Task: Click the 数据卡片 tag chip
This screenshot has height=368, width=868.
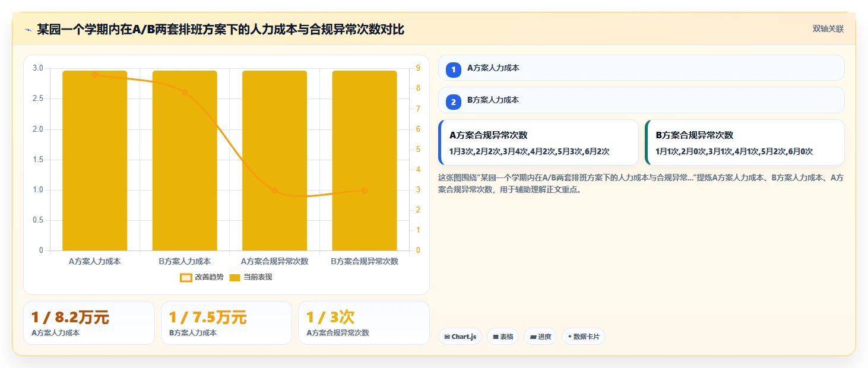Action: tap(584, 337)
